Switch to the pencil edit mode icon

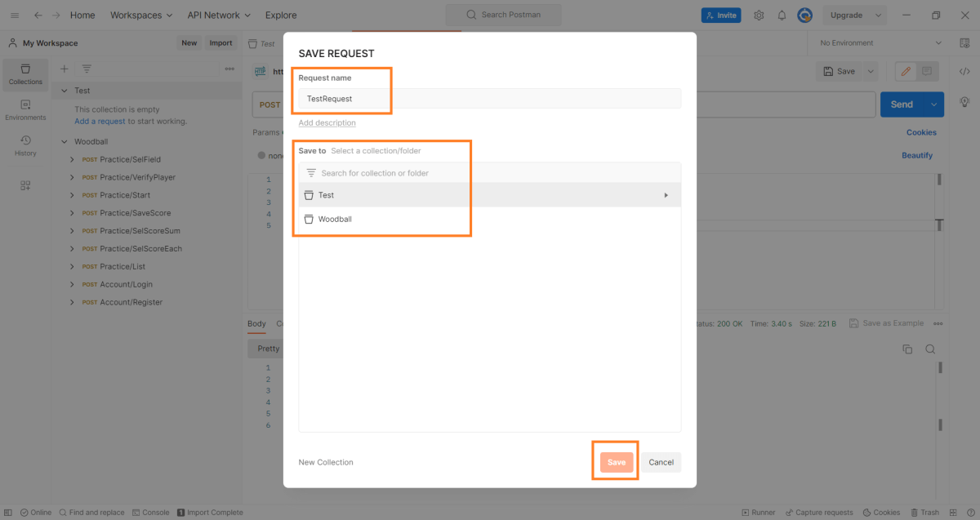click(906, 72)
